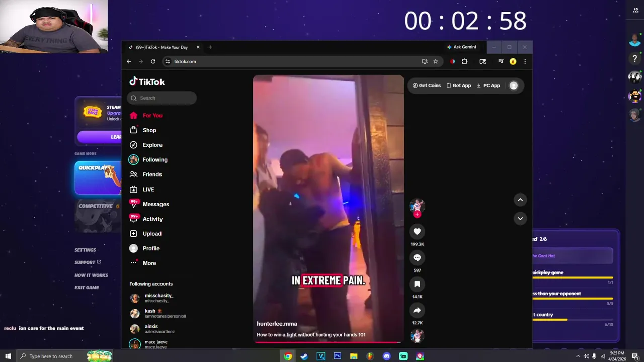Viewport: 644px width, 362px height.
Task: Open How It Works in game menu
Action: [x=91, y=275]
